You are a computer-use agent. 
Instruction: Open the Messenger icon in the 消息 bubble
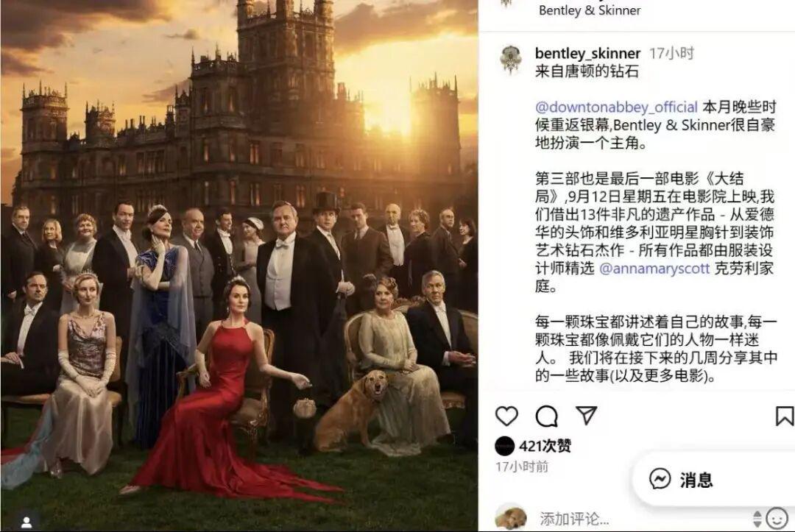pyautogui.click(x=660, y=479)
